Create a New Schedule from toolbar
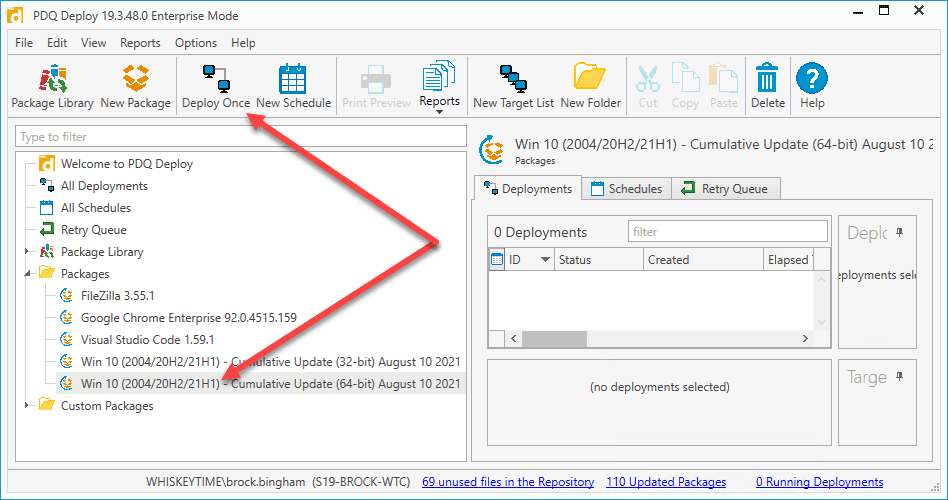 click(x=293, y=86)
